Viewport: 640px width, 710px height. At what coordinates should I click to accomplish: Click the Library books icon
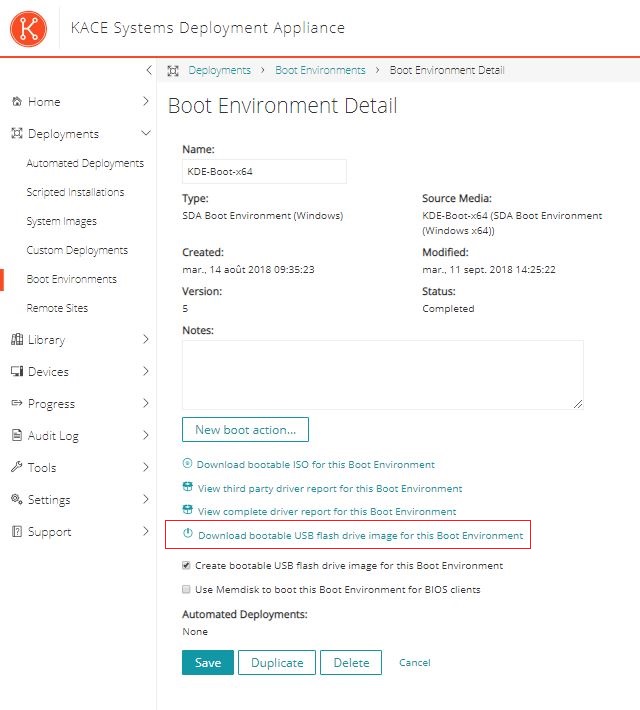point(17,339)
